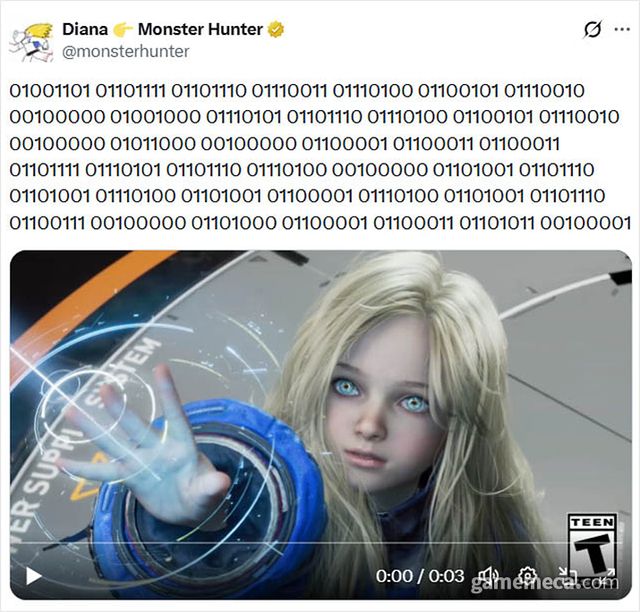Open video settings gear
This screenshot has width=640, height=612.
click(527, 576)
